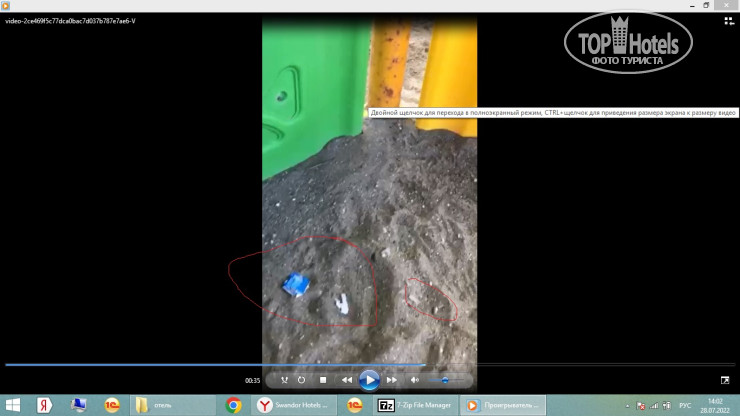Change the РУС input language
Image resolution: width=740 pixels, height=416 pixels.
tap(685, 405)
